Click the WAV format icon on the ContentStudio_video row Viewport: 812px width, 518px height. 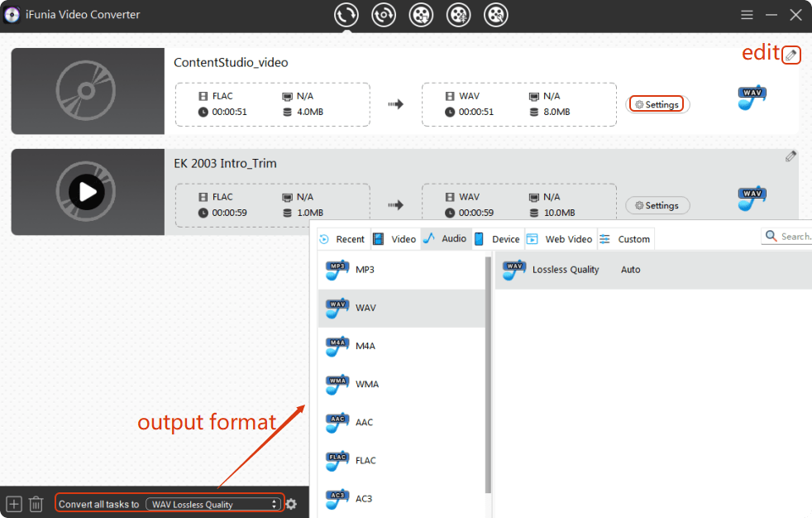tap(751, 98)
